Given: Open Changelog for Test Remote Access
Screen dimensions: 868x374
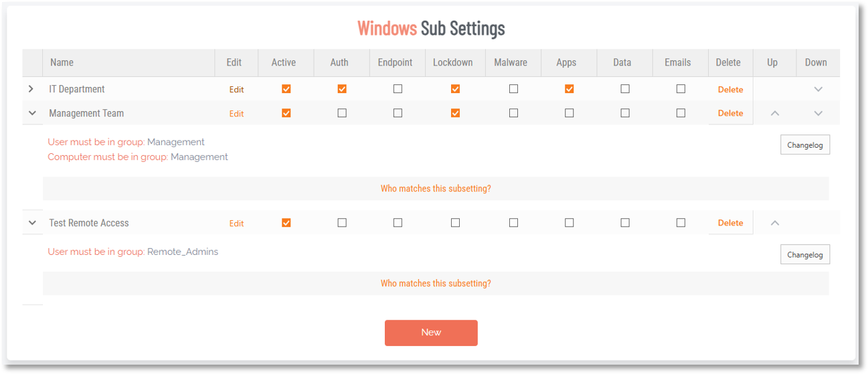Looking at the screenshot, I should click(805, 254).
